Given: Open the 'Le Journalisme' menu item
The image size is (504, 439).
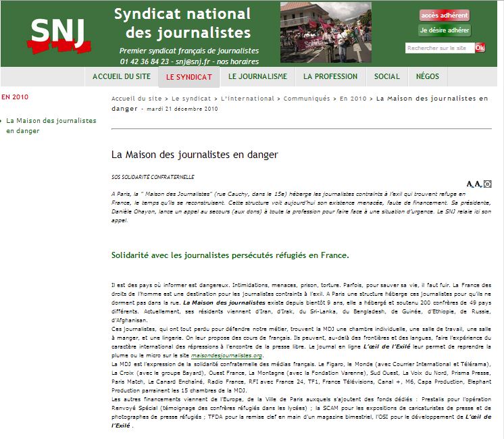Looking at the screenshot, I should [x=257, y=77].
